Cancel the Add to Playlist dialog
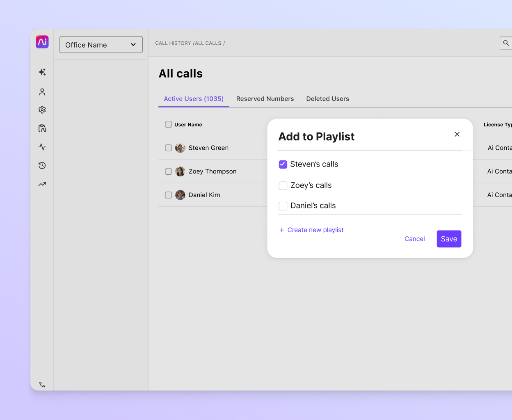 point(414,239)
